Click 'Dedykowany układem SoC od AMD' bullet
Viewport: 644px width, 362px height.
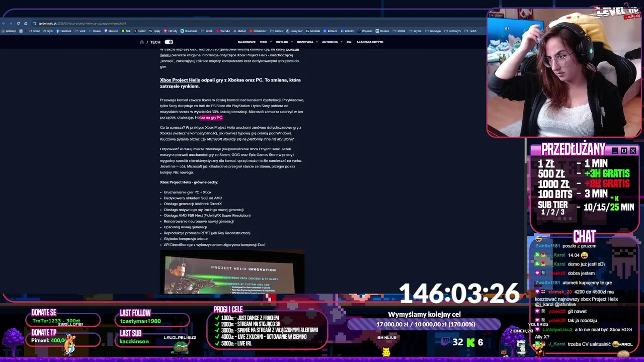(193, 198)
